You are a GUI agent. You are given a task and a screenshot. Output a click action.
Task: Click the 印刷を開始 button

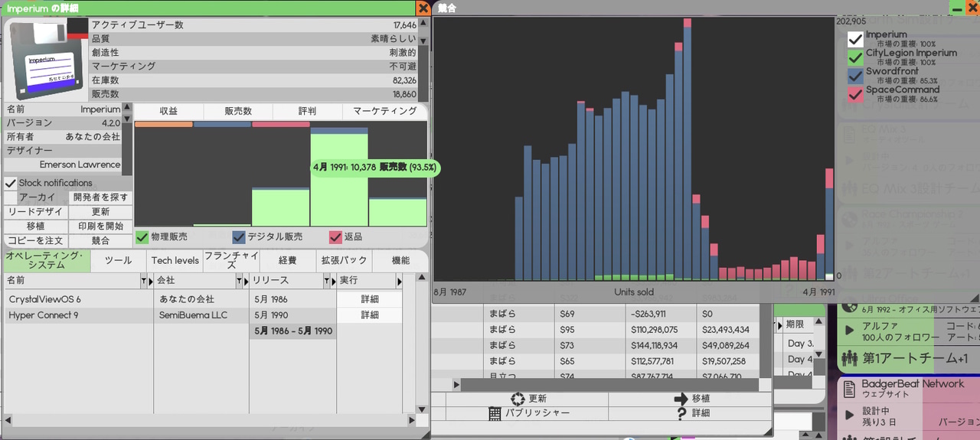coord(100,227)
